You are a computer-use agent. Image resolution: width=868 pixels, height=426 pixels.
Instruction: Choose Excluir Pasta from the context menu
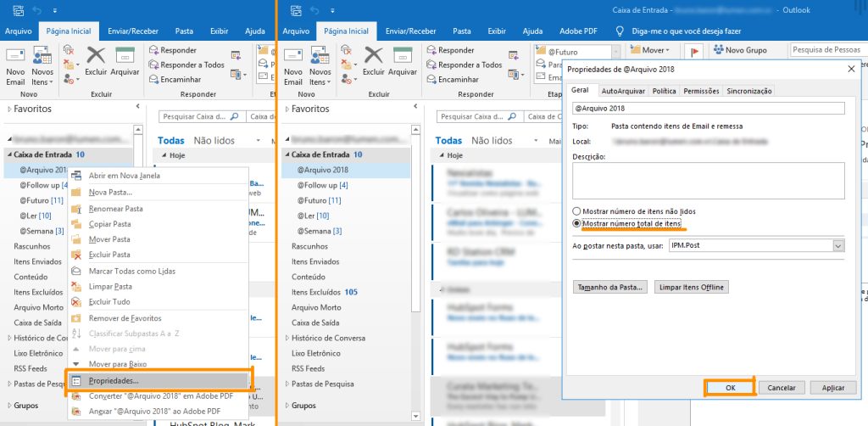[109, 255]
